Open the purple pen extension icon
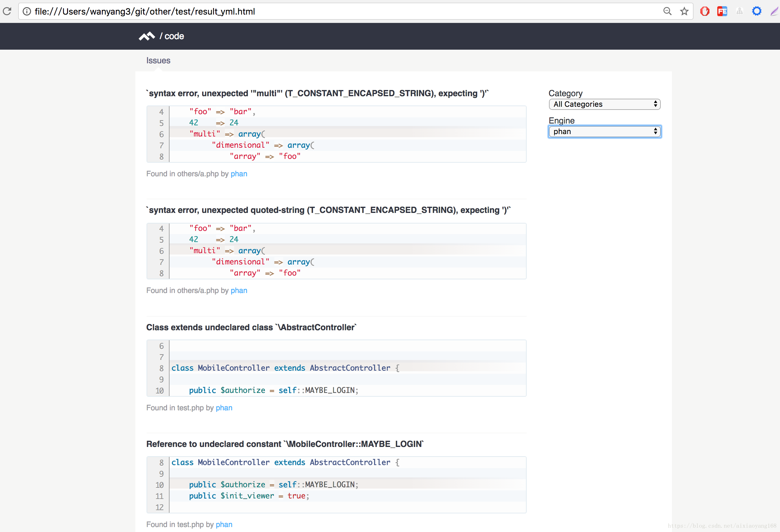Screen dimensions: 780x532 pyautogui.click(x=775, y=11)
